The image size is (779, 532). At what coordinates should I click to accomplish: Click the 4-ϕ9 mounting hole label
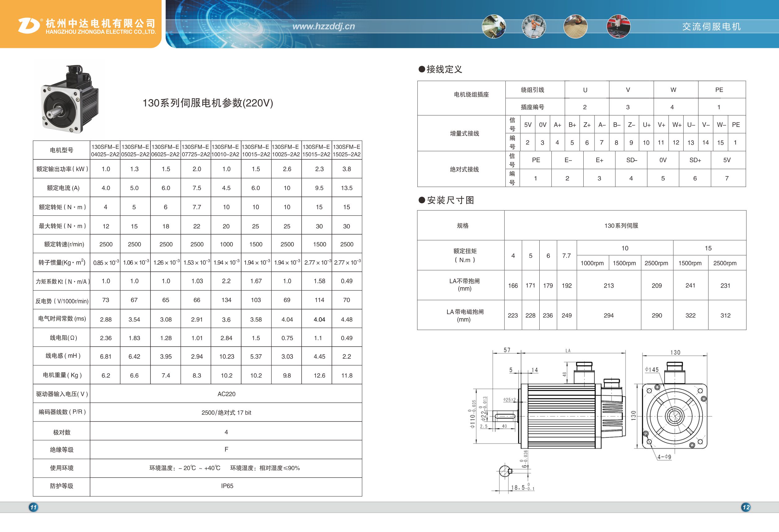[x=664, y=456]
